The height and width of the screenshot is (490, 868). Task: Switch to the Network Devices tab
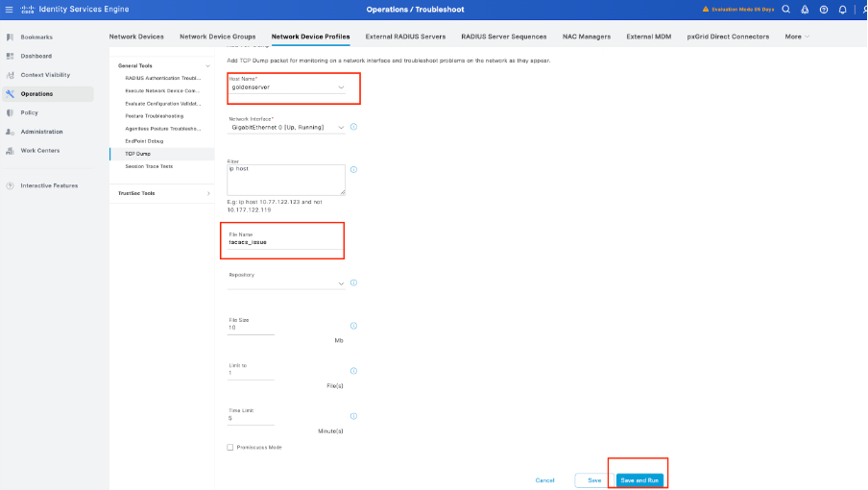pos(136,37)
